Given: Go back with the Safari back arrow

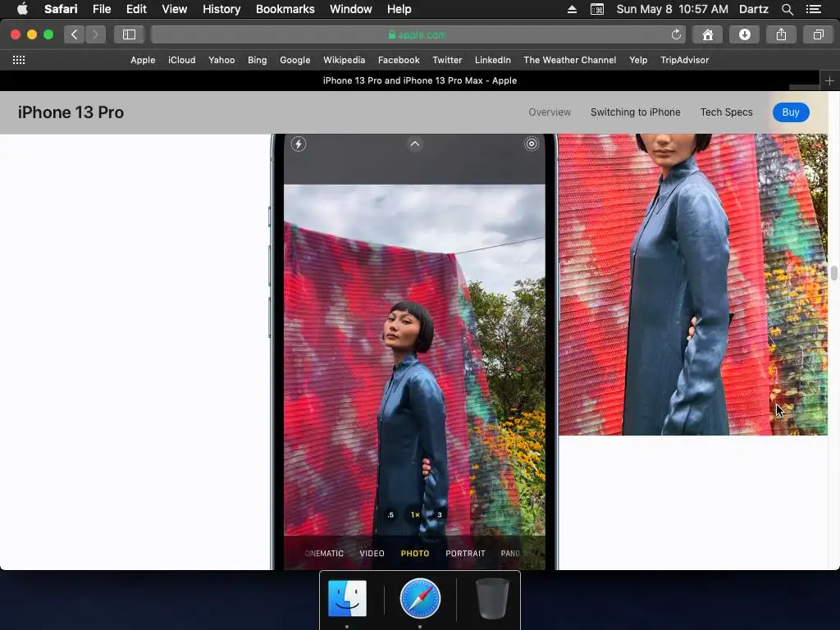Looking at the screenshot, I should [x=74, y=34].
